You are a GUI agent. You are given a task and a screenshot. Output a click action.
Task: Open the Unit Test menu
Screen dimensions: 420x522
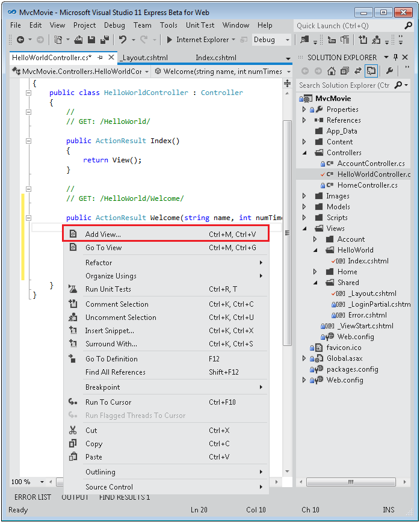click(x=200, y=25)
